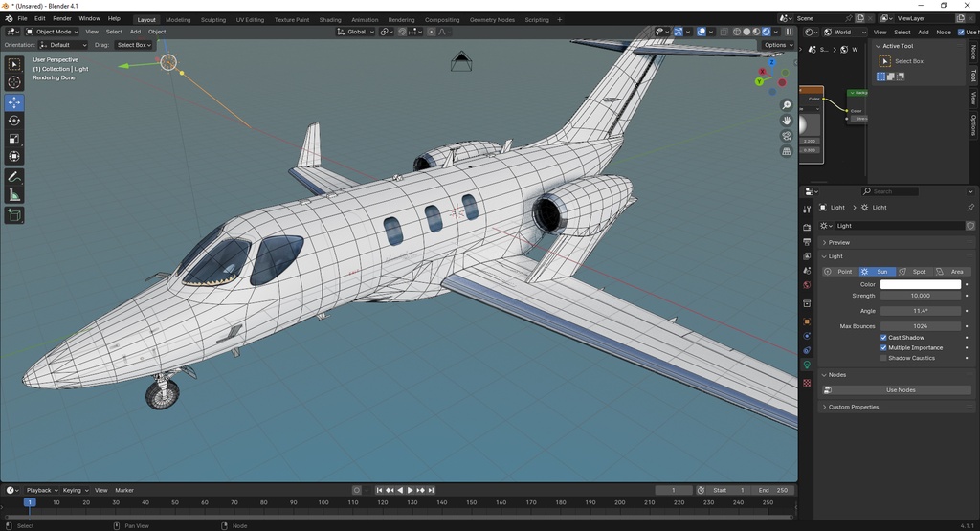Jump to the timeline start frame
This screenshot has width=980, height=531.
coord(379,491)
